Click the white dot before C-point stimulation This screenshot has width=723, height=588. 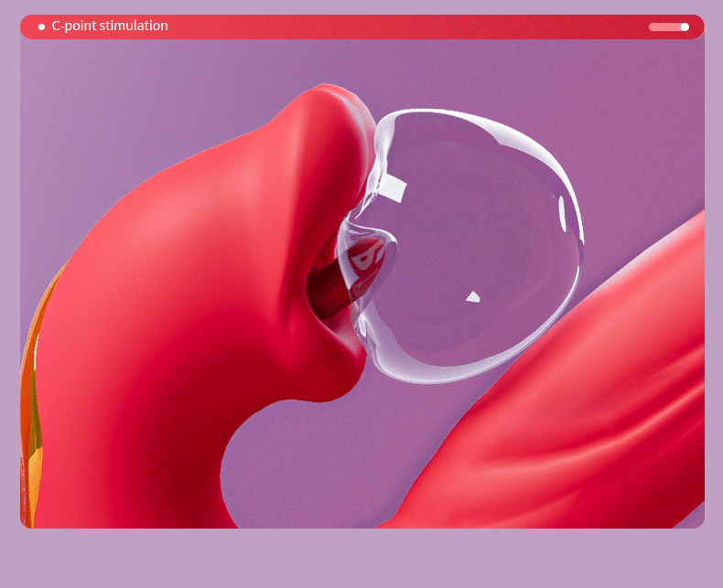pos(41,27)
